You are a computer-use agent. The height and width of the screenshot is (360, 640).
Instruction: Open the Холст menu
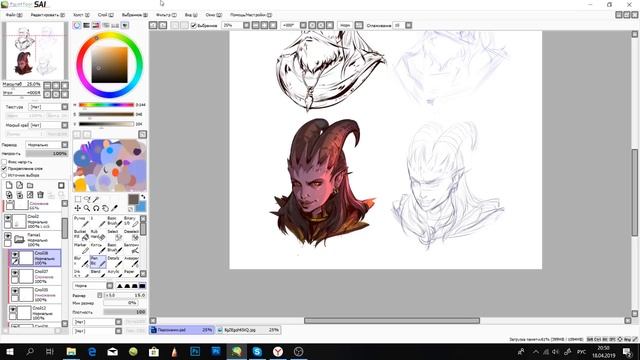81,15
